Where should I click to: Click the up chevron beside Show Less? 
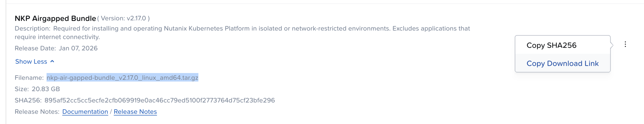pos(52,61)
